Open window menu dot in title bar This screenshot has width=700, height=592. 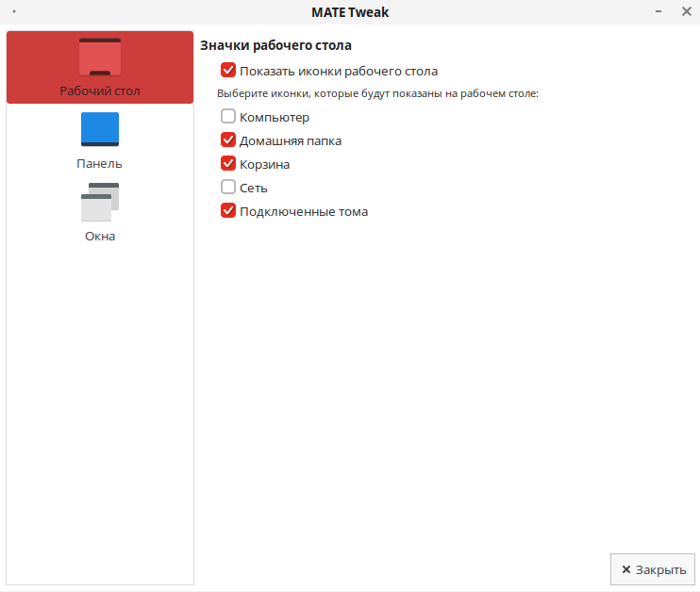point(14,12)
